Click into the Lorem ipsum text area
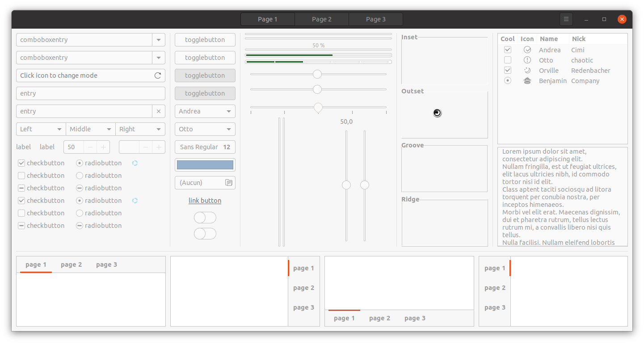Image resolution: width=644 pixels, height=344 pixels. coord(563,197)
